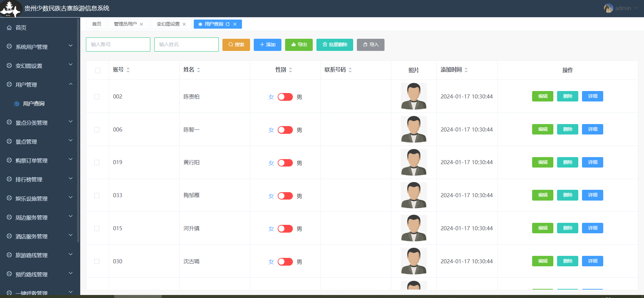Click the icon beside 预约路线管理

(x=9, y=274)
